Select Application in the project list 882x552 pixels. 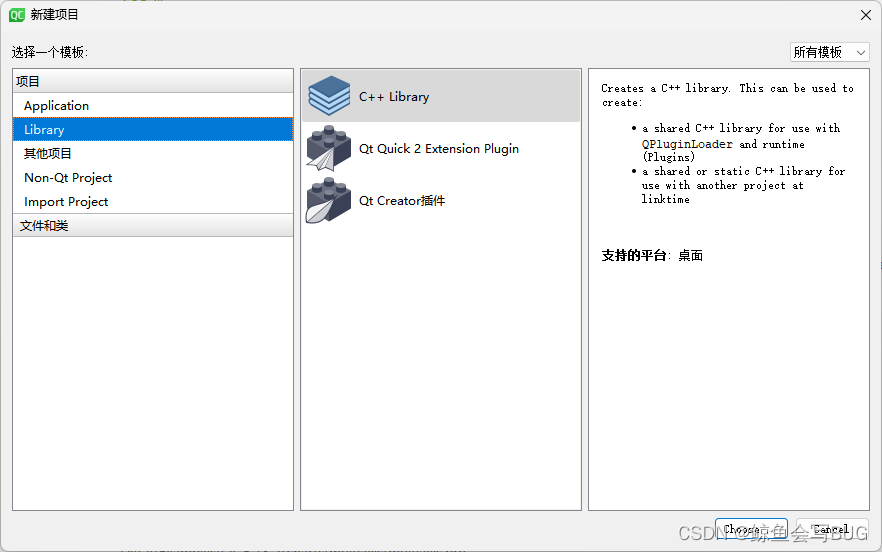click(x=153, y=105)
